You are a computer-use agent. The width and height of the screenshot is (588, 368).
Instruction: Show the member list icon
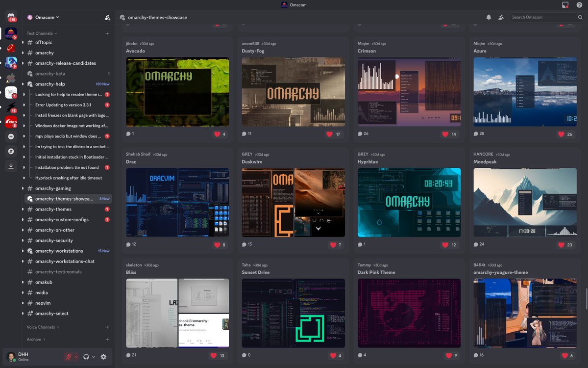[x=501, y=17]
